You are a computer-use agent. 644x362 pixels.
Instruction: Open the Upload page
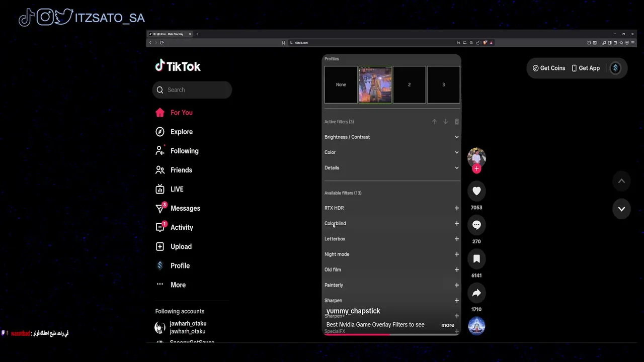pyautogui.click(x=174, y=246)
